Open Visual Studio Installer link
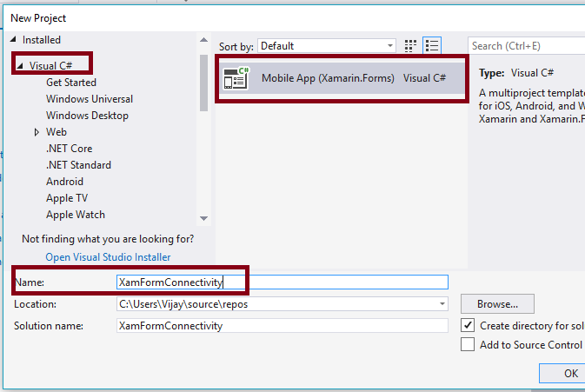The height and width of the screenshot is (392, 585). [x=108, y=257]
